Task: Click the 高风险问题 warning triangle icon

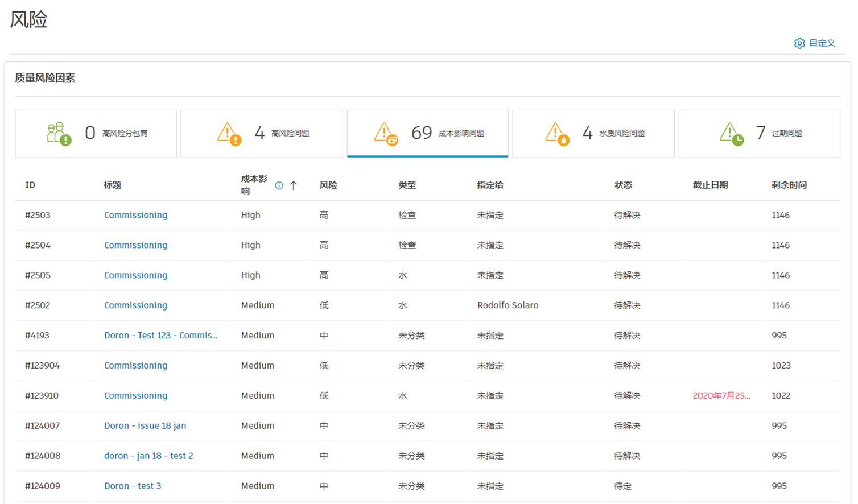Action: coord(229,134)
